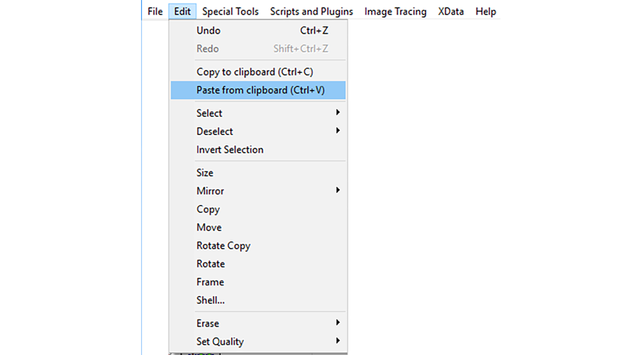Choose the Move command
The height and width of the screenshot is (355, 644).
pos(209,227)
